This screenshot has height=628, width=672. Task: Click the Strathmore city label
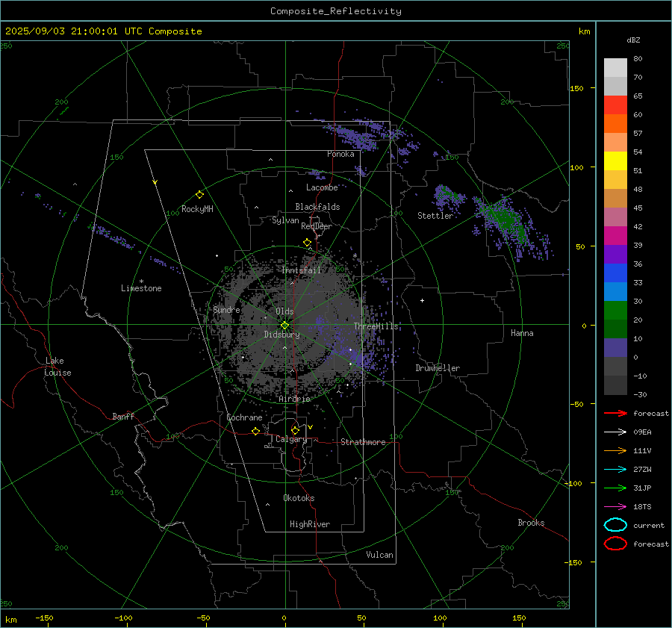coord(363,442)
